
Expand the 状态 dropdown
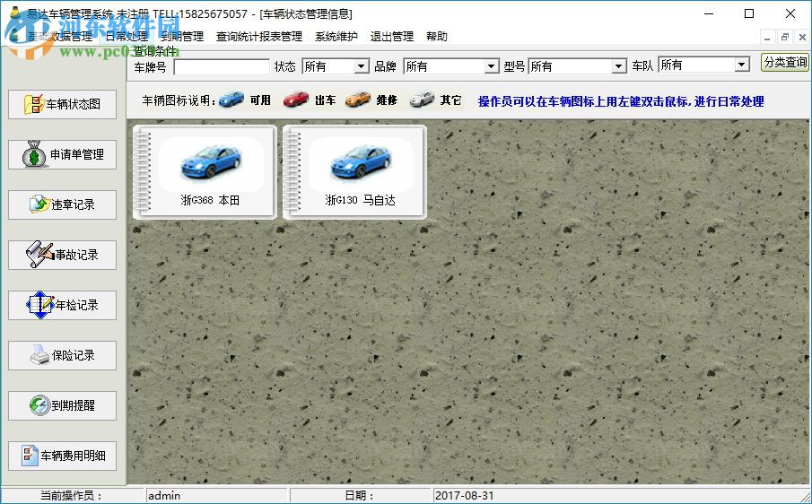point(361,66)
